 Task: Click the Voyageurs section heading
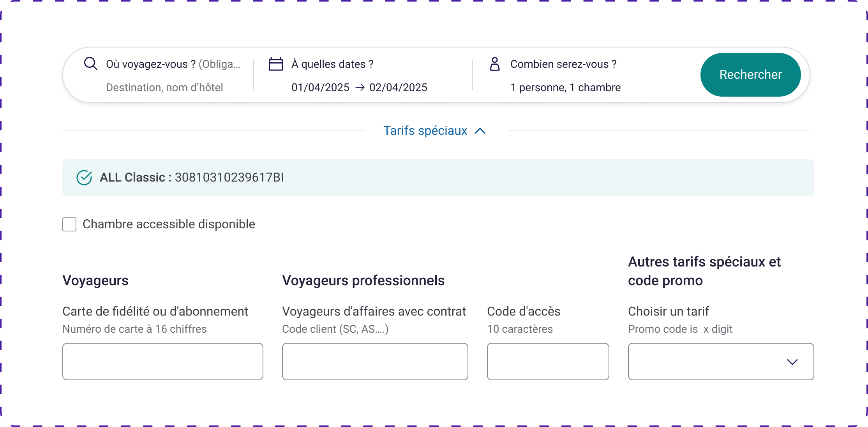[95, 280]
